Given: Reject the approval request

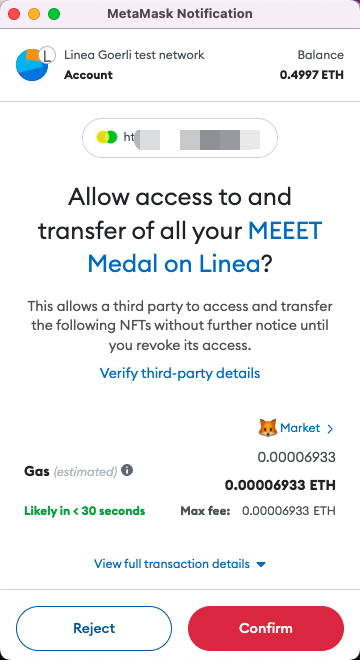Looking at the screenshot, I should (x=94, y=628).
